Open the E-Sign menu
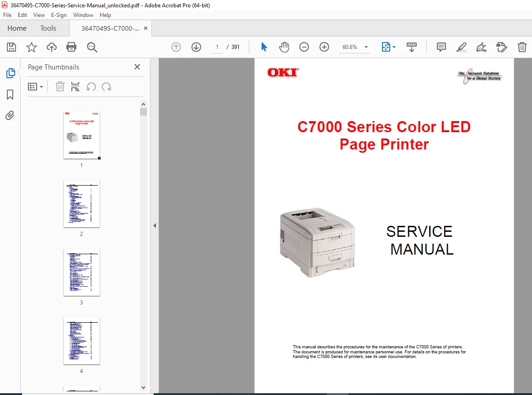 pyautogui.click(x=59, y=15)
